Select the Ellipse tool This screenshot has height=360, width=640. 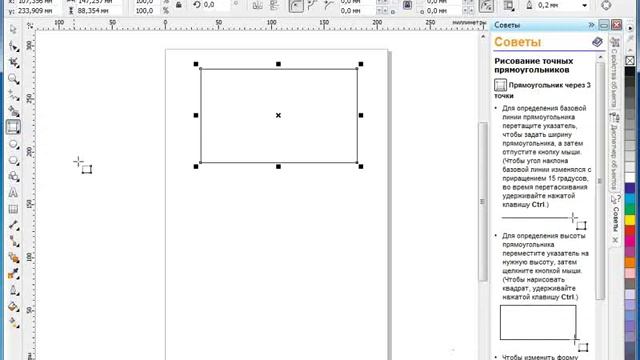pyautogui.click(x=13, y=144)
